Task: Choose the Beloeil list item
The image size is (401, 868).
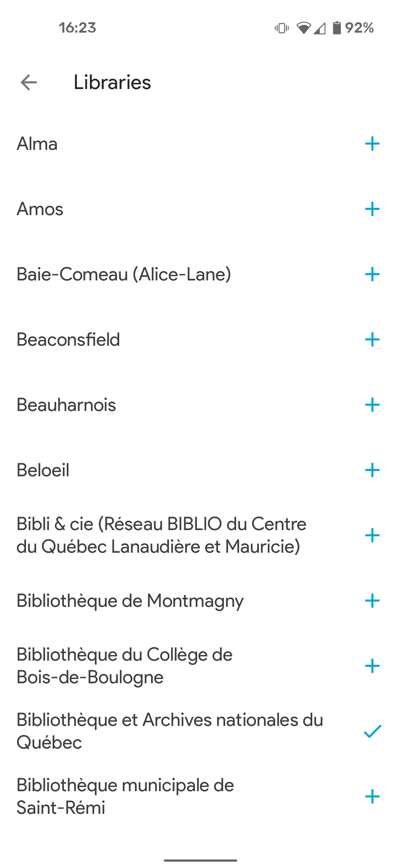Action: tap(43, 470)
